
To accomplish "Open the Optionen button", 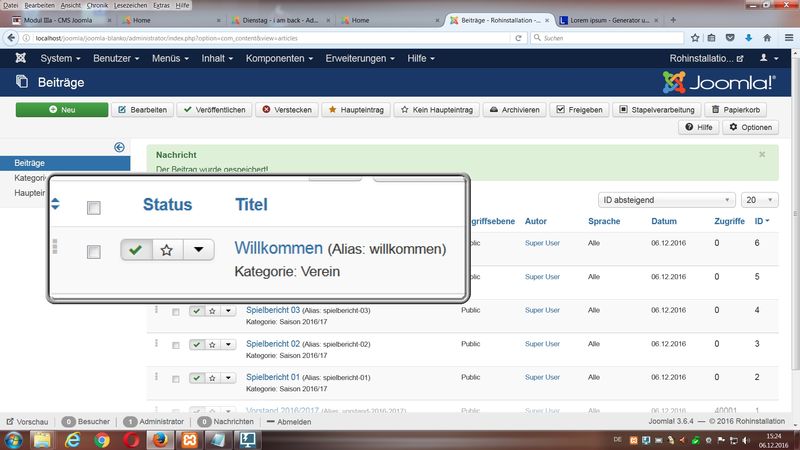I will point(751,127).
